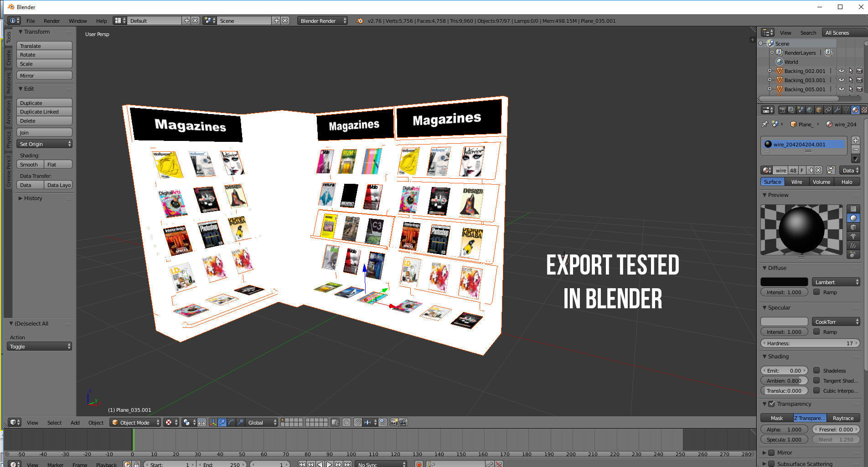
Task: Open the Toggle action dropdown
Action: [x=40, y=346]
